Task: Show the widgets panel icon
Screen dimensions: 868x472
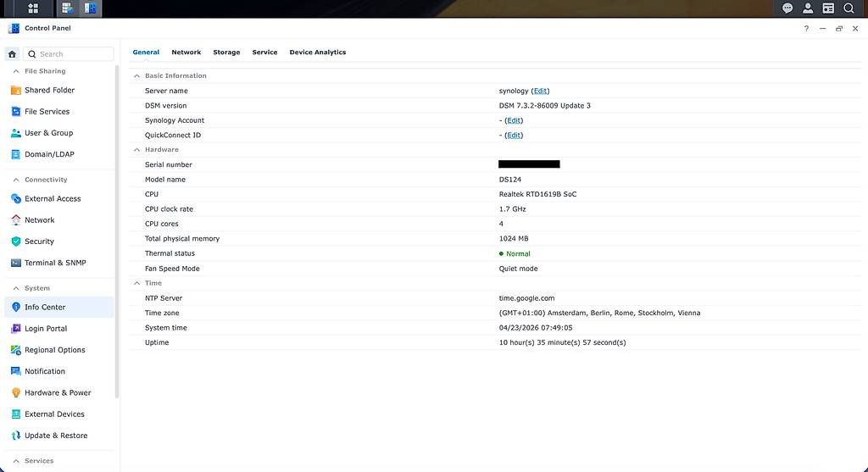Action: point(828,8)
